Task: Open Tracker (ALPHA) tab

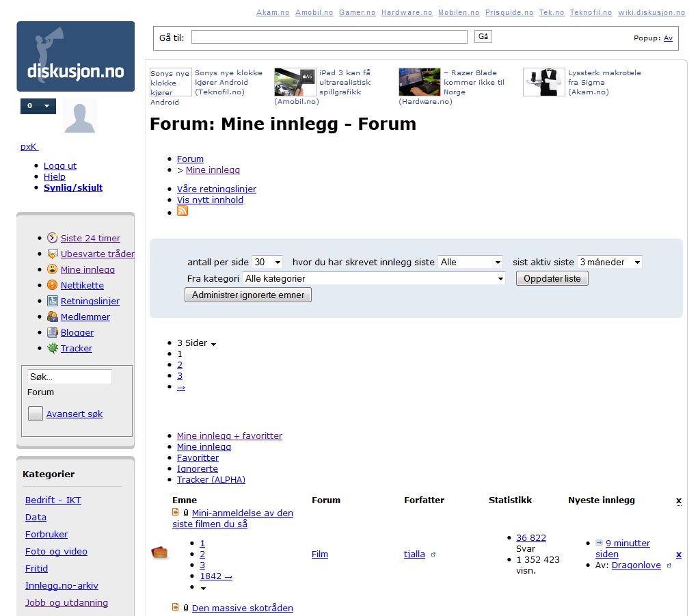Action: pos(211,479)
